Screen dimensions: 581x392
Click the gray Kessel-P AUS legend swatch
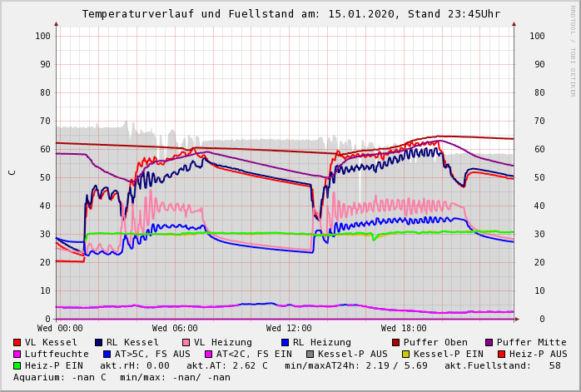coord(309,354)
